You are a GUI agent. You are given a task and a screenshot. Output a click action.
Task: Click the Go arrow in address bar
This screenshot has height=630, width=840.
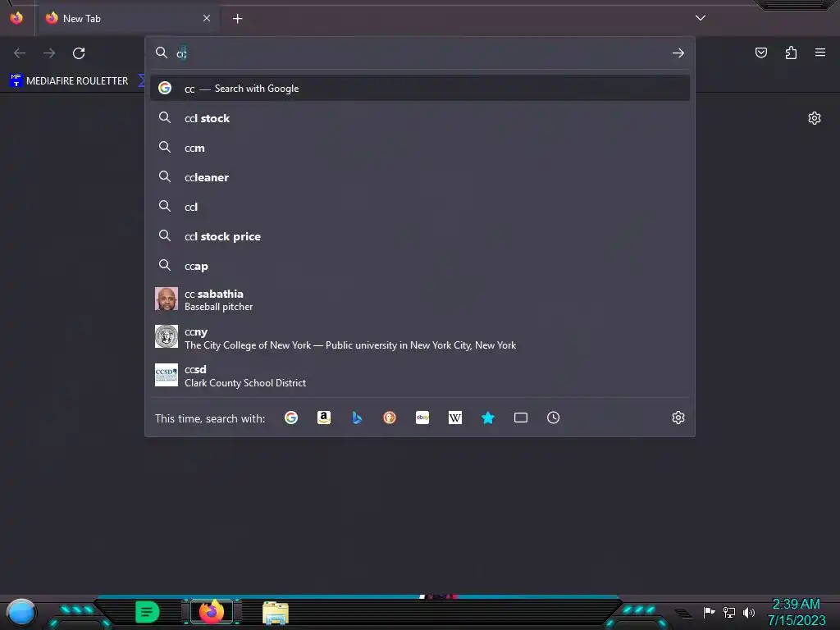click(x=678, y=53)
